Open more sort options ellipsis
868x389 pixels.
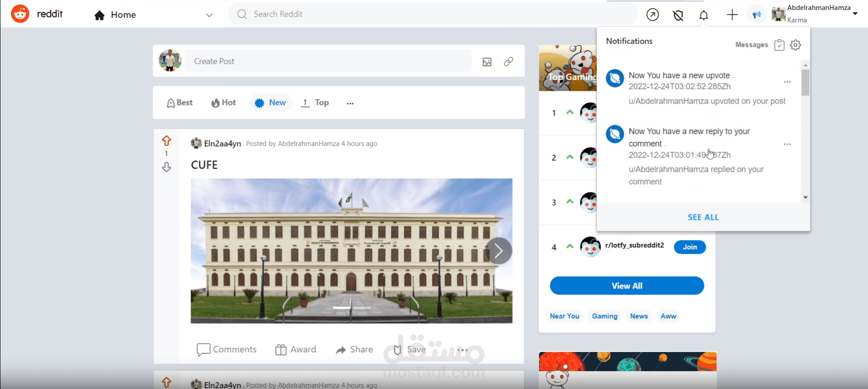[x=350, y=104]
